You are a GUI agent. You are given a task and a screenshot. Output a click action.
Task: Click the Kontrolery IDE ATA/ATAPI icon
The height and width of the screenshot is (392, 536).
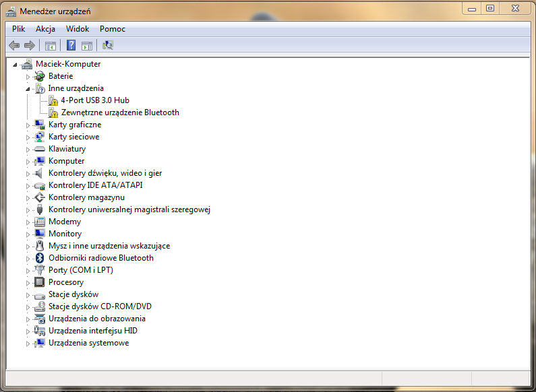tap(40, 186)
